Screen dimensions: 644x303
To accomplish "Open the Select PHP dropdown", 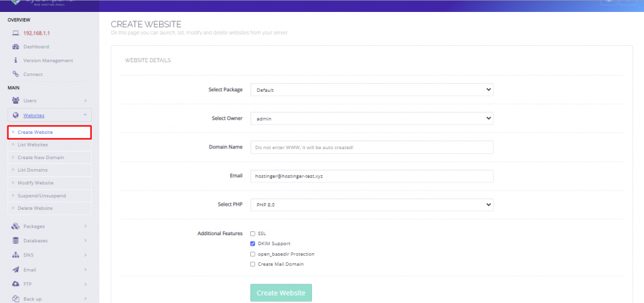I will pos(372,204).
